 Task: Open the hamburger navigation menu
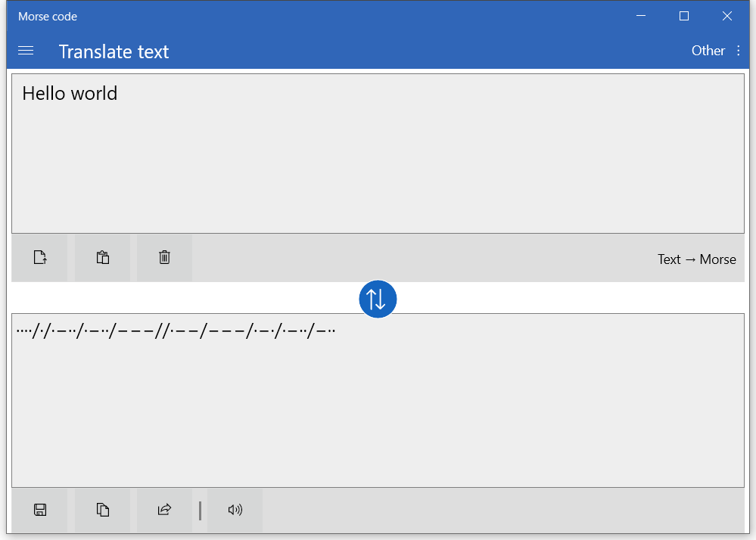[x=26, y=51]
